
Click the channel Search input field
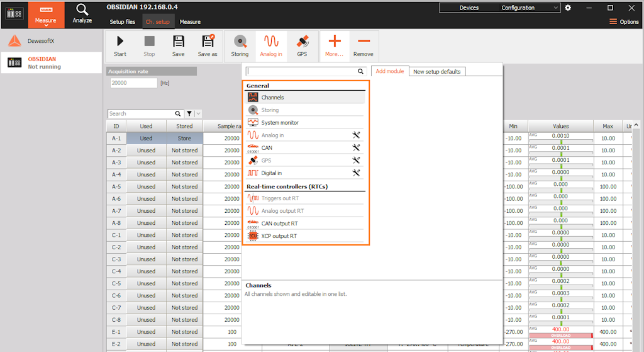point(141,113)
